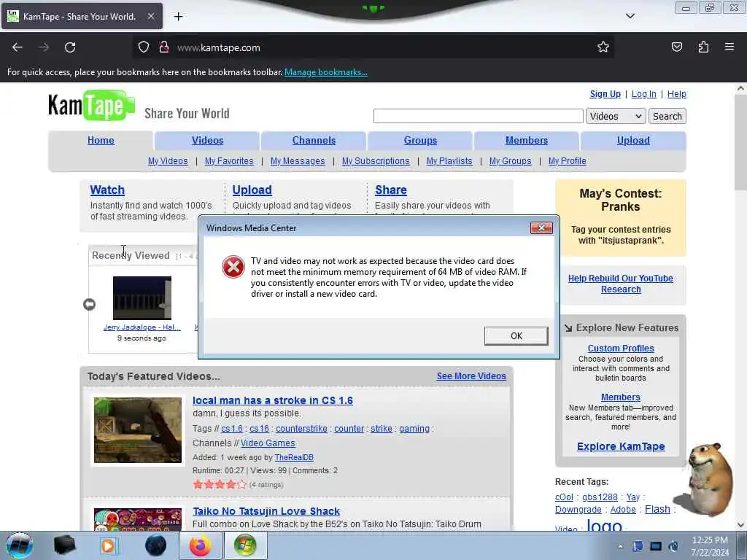The height and width of the screenshot is (560, 747).
Task: Open My Subscriptions
Action: [x=376, y=161]
